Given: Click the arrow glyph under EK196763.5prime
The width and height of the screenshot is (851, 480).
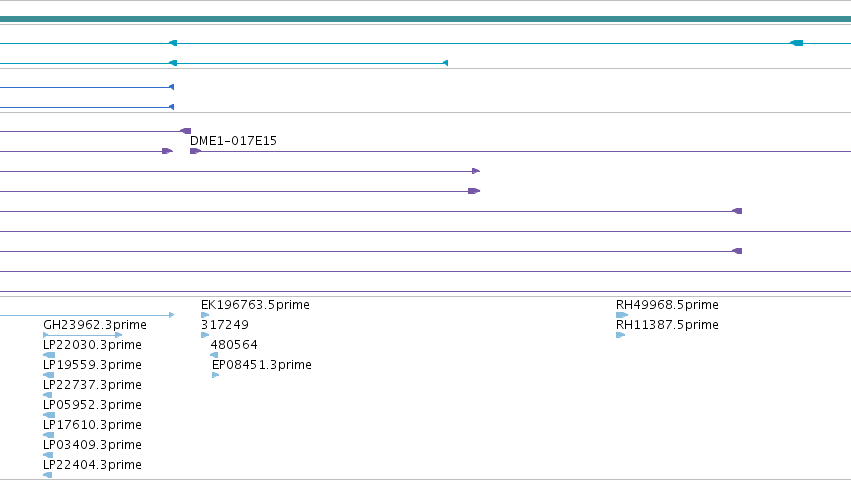Looking at the screenshot, I should point(205,315).
